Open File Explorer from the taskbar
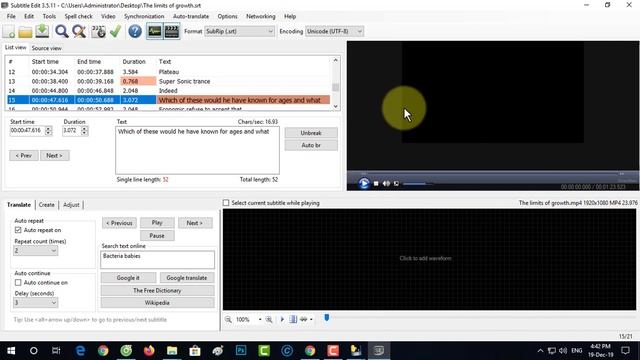The height and width of the screenshot is (360, 640). point(172,351)
